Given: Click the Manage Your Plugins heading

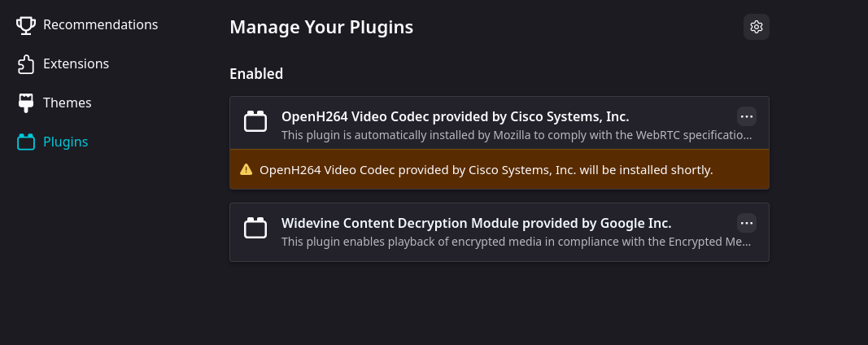Looking at the screenshot, I should coord(321,27).
